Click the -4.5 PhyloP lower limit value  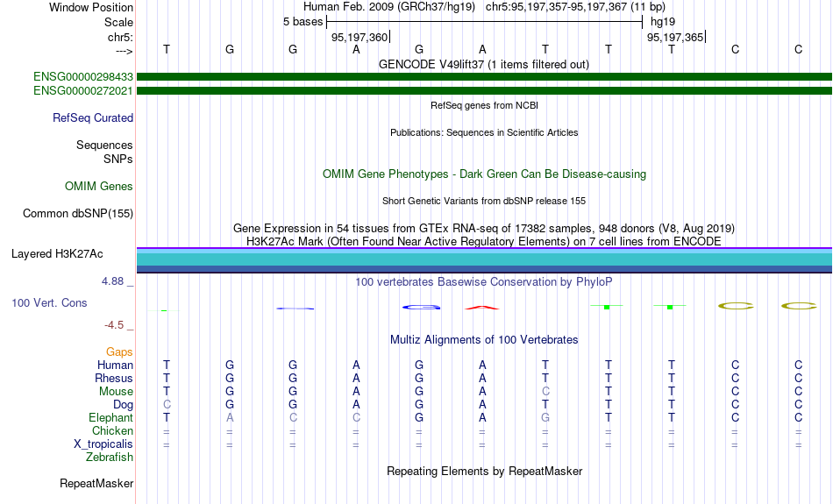point(114,325)
